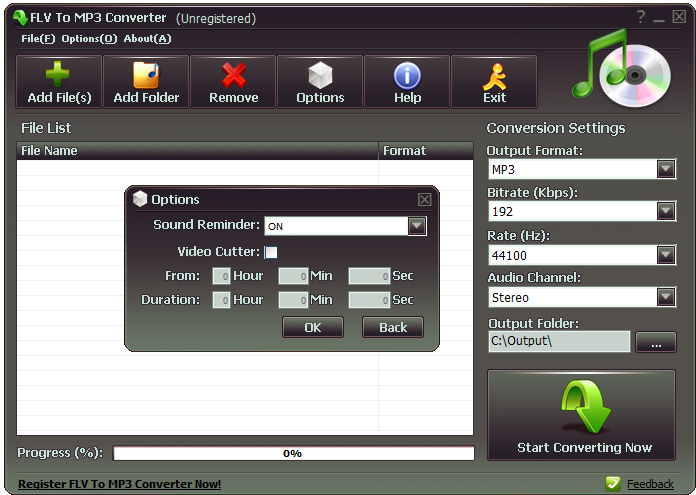Image resolution: width=696 pixels, height=495 pixels.
Task: Click the Stereo audio channel value
Action: coord(510,297)
